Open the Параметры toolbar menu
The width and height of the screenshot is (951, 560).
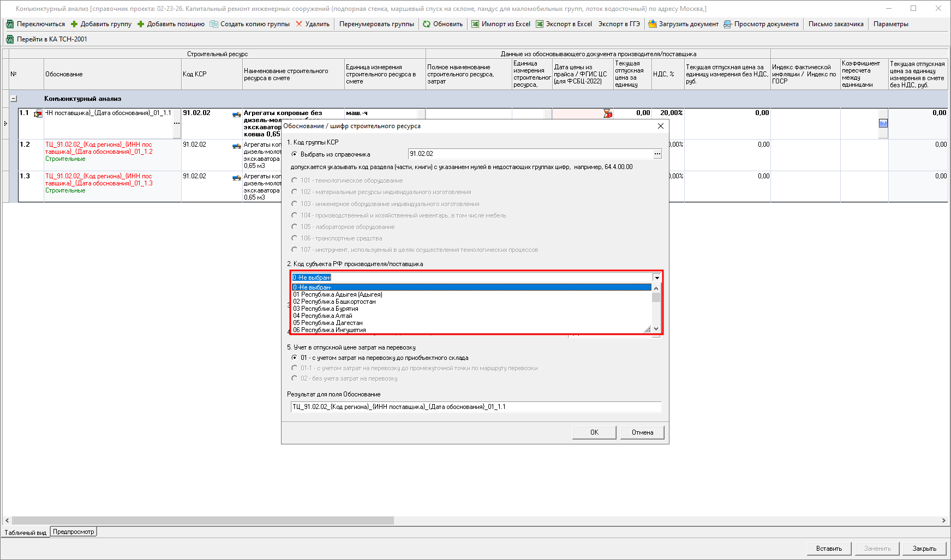click(890, 24)
